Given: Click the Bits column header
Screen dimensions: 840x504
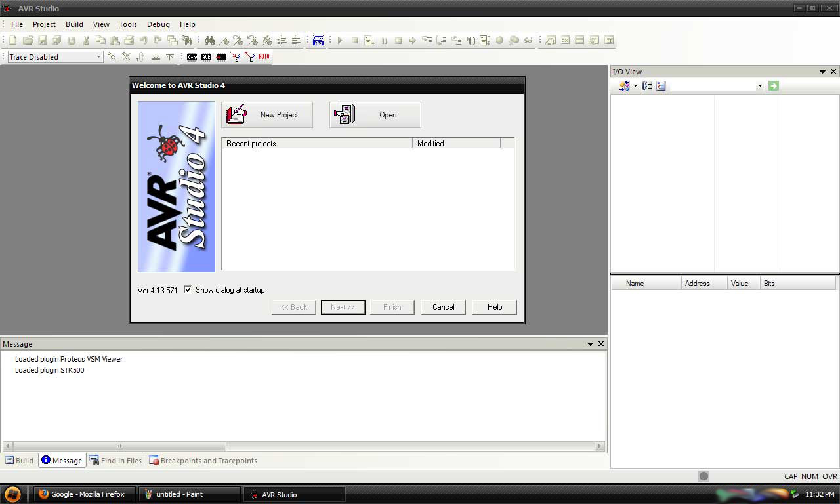Looking at the screenshot, I should 798,283.
